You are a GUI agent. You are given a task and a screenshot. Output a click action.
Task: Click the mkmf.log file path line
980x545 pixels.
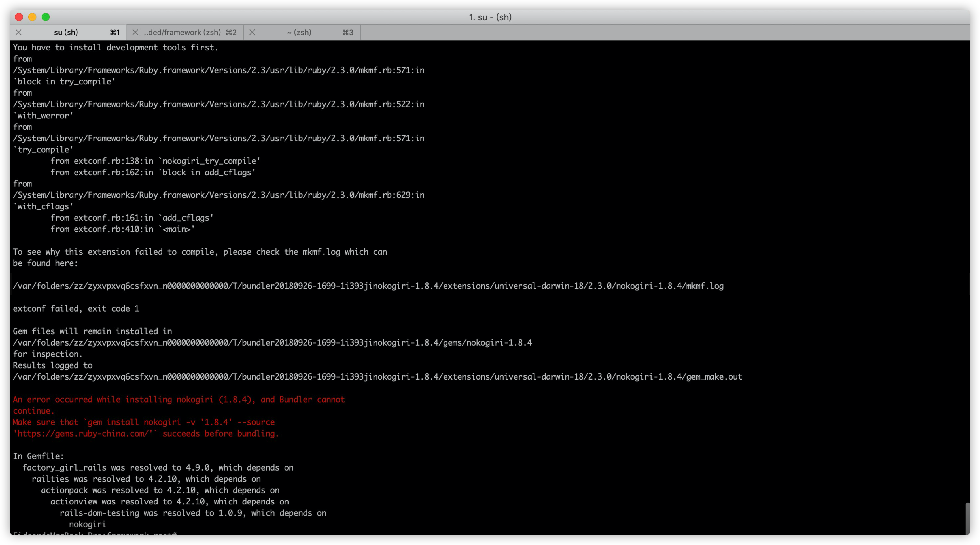368,286
